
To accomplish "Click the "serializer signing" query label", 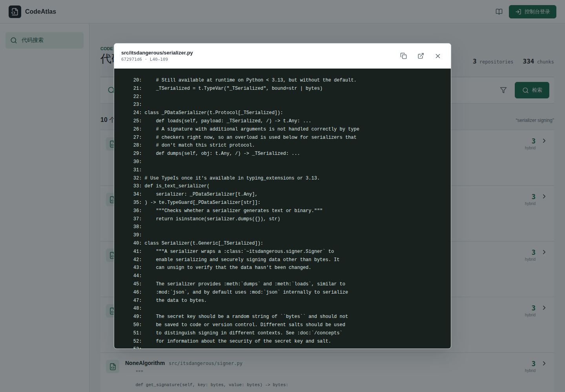I will [x=535, y=120].
